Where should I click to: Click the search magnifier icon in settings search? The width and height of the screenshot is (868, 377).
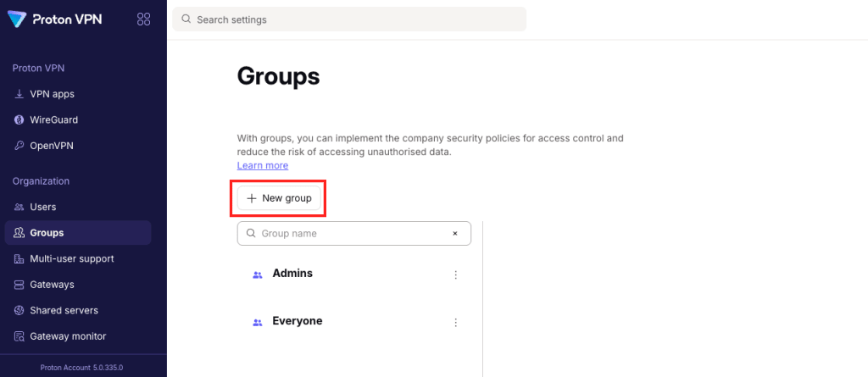(x=186, y=19)
